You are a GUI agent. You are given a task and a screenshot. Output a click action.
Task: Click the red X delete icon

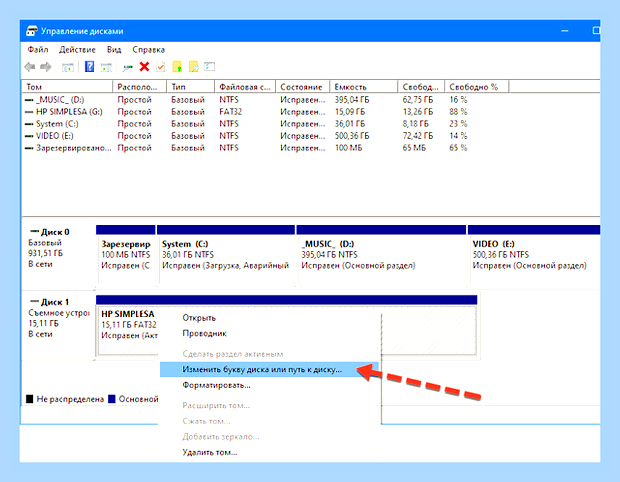(144, 66)
